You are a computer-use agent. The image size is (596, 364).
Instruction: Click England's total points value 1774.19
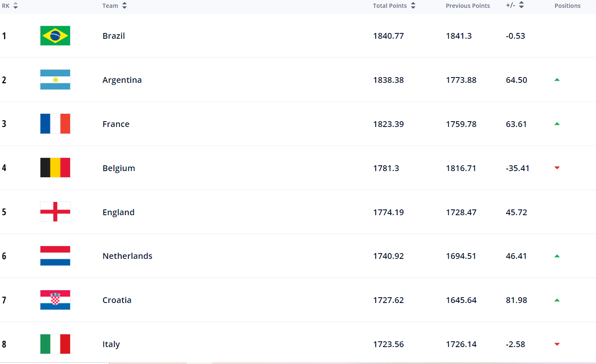pos(389,212)
